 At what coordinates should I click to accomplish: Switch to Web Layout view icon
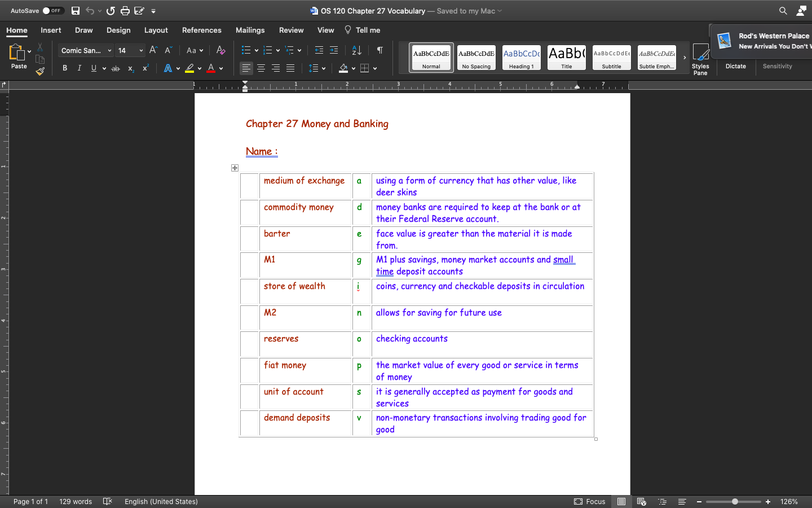point(642,501)
